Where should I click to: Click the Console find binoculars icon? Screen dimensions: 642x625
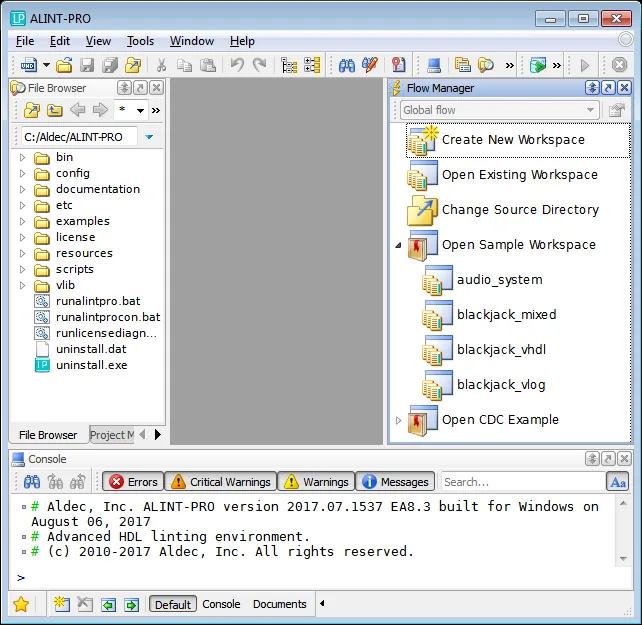coord(32,482)
